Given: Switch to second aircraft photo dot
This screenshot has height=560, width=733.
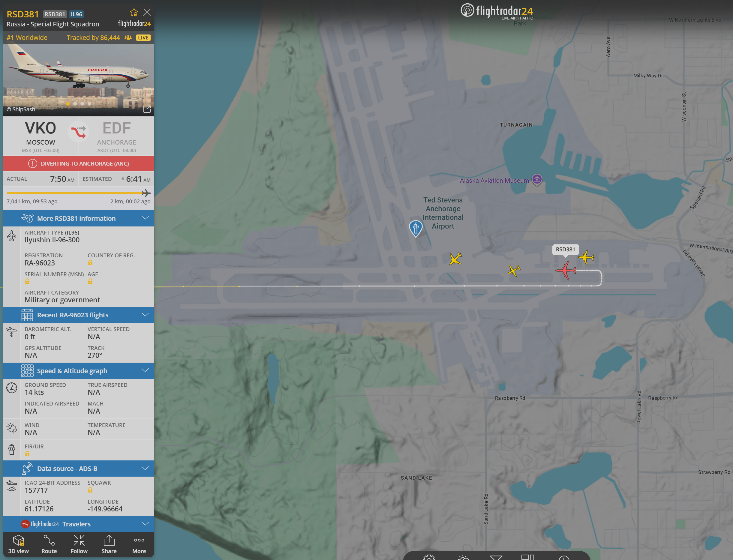Looking at the screenshot, I should (75, 104).
